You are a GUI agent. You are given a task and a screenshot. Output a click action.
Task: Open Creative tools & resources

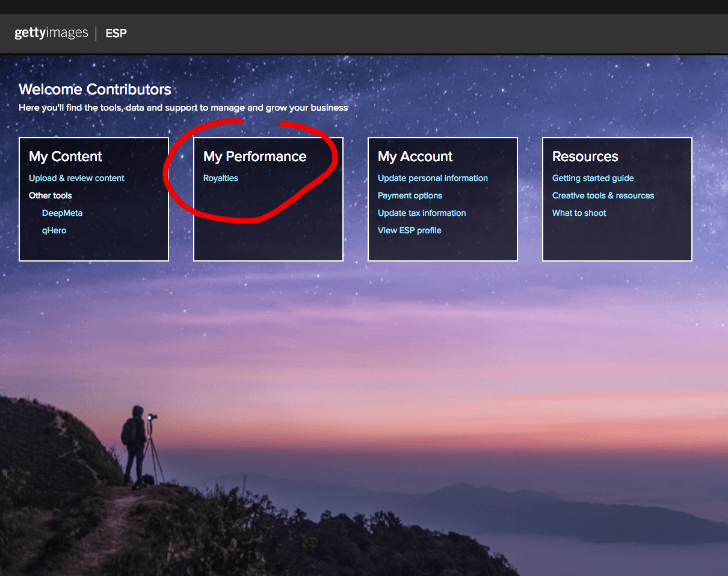click(603, 195)
